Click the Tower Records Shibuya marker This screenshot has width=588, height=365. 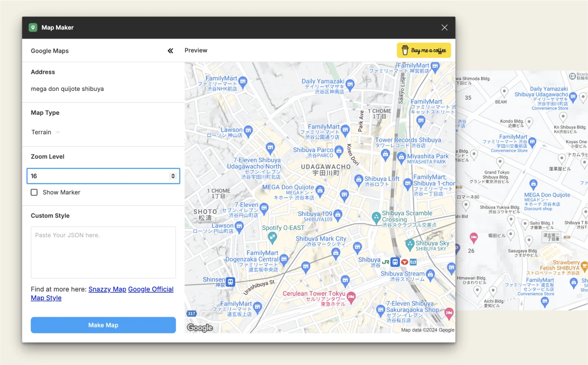pos(385,154)
